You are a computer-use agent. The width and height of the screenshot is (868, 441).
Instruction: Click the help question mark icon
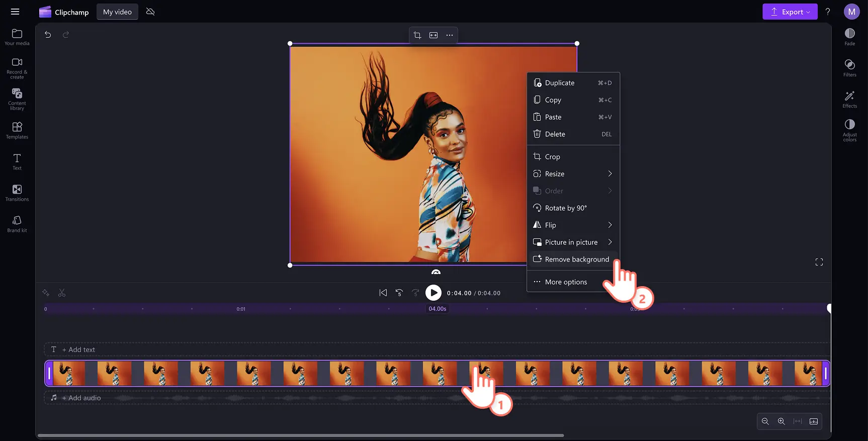click(828, 12)
